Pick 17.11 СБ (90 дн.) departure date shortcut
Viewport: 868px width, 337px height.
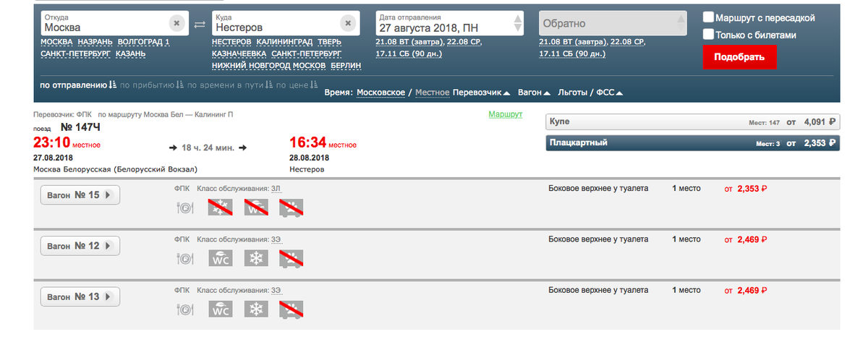pos(408,54)
